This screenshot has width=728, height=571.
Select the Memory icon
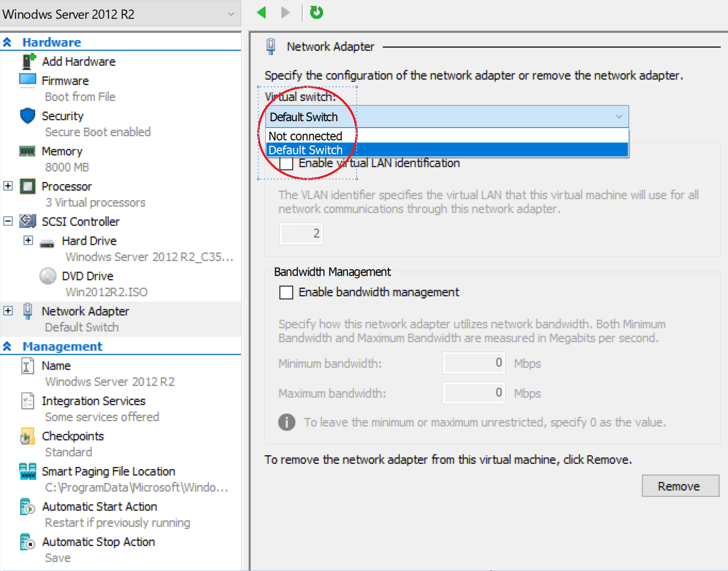click(x=27, y=151)
